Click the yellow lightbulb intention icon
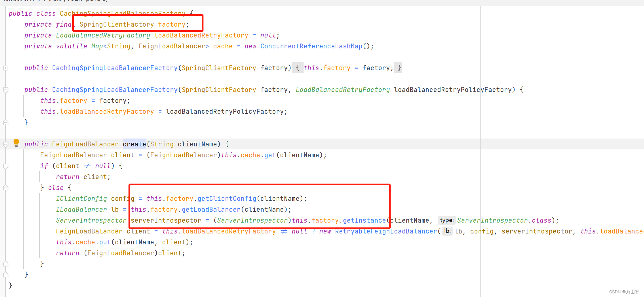The image size is (644, 297). 16,143
